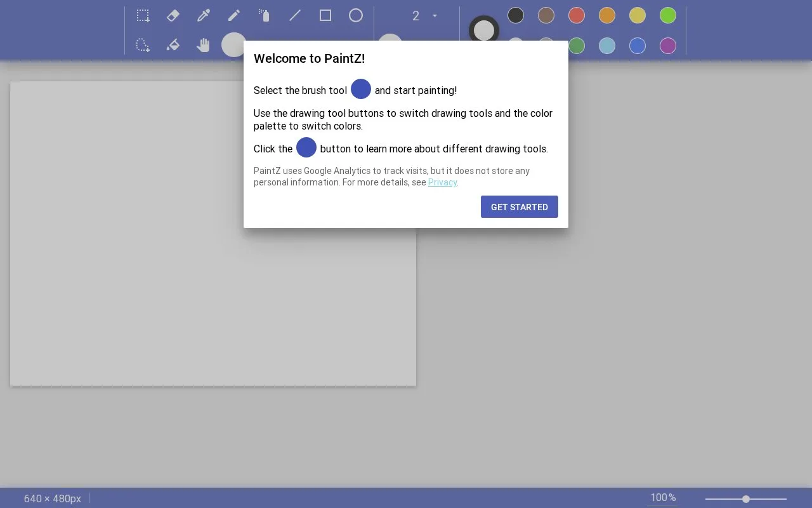Pick the yellow color swatch
This screenshot has height=508, width=812.
pos(638,15)
